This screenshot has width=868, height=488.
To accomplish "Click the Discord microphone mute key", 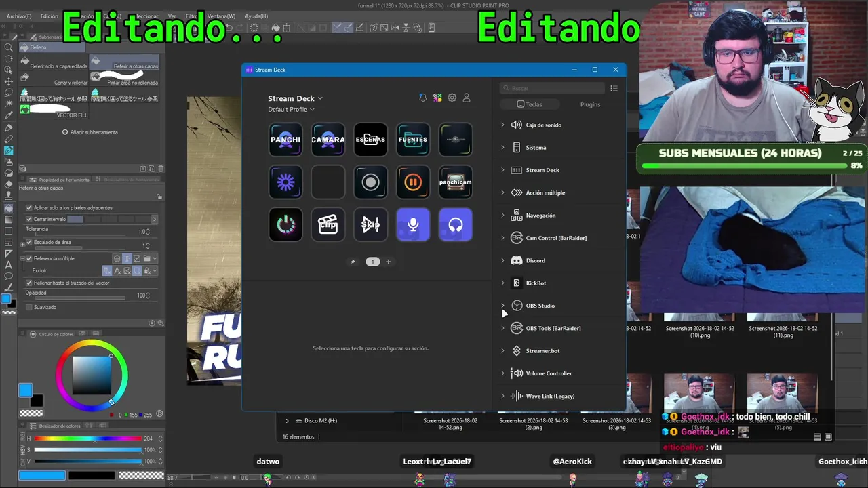I will point(413,225).
